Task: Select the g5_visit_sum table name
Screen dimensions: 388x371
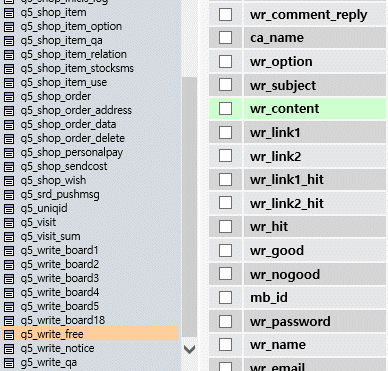Action: click(x=50, y=236)
